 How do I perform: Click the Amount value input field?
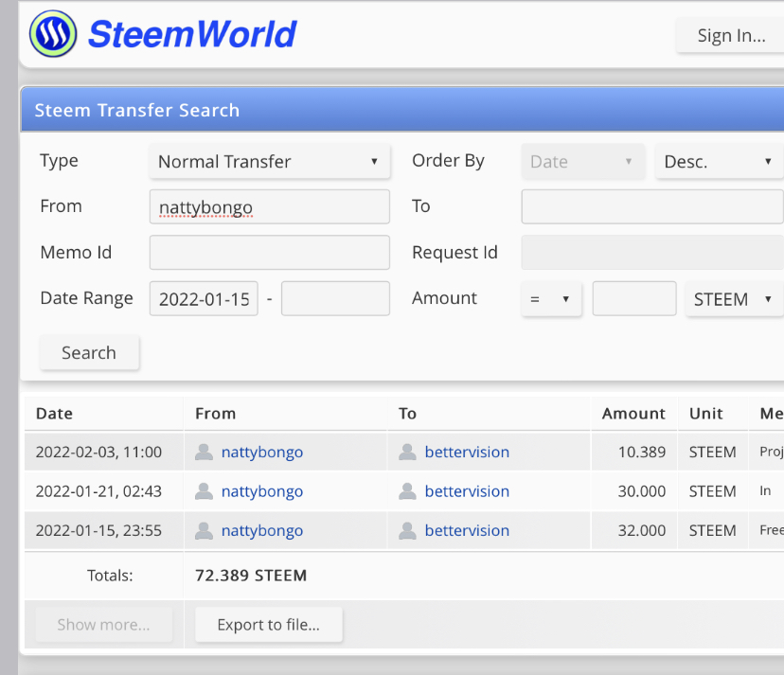click(634, 298)
